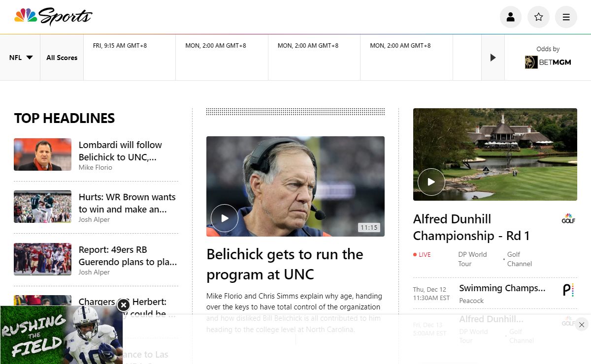Open the NBC Sports home logo
Viewport: 591px width, 364px height.
click(x=53, y=16)
